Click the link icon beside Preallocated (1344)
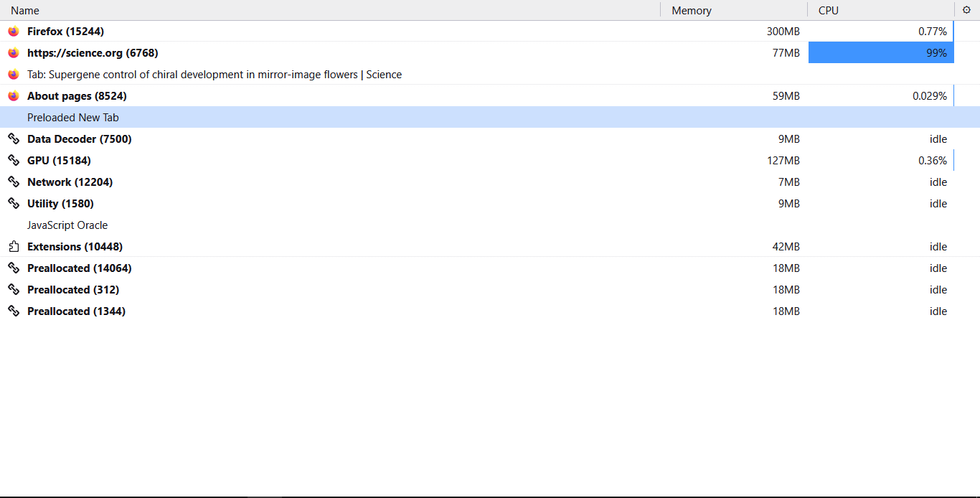This screenshot has width=980, height=498. tap(13, 311)
